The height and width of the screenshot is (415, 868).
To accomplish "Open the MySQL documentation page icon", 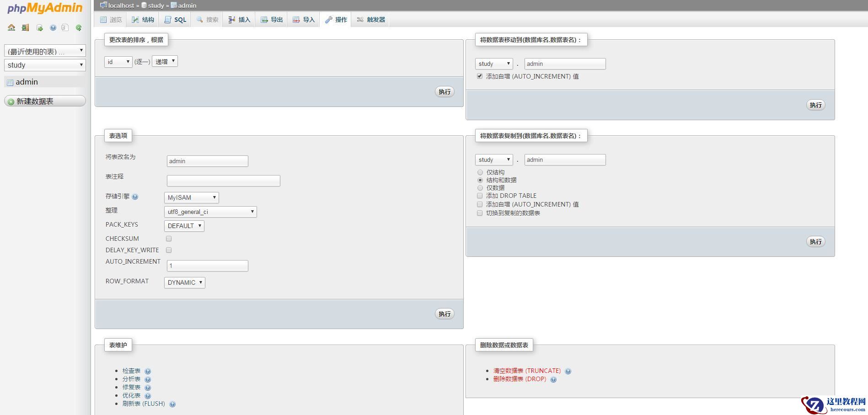I will tap(65, 28).
